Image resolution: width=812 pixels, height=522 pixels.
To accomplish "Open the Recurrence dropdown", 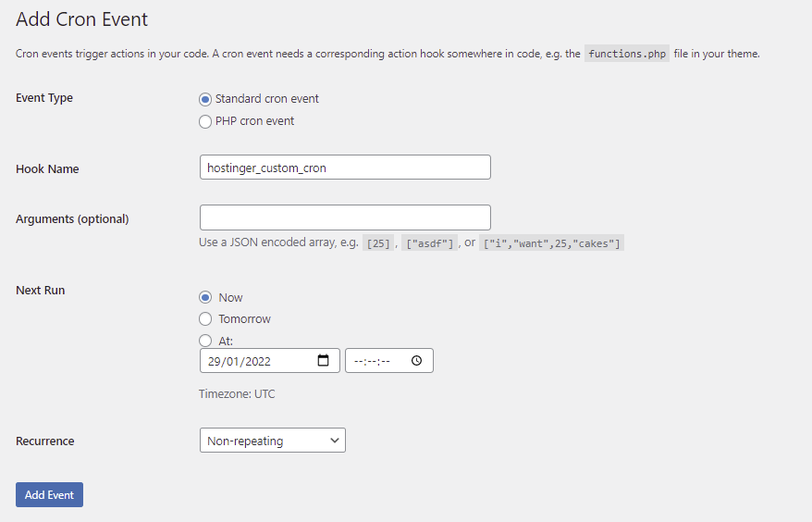I will pyautogui.click(x=272, y=441).
